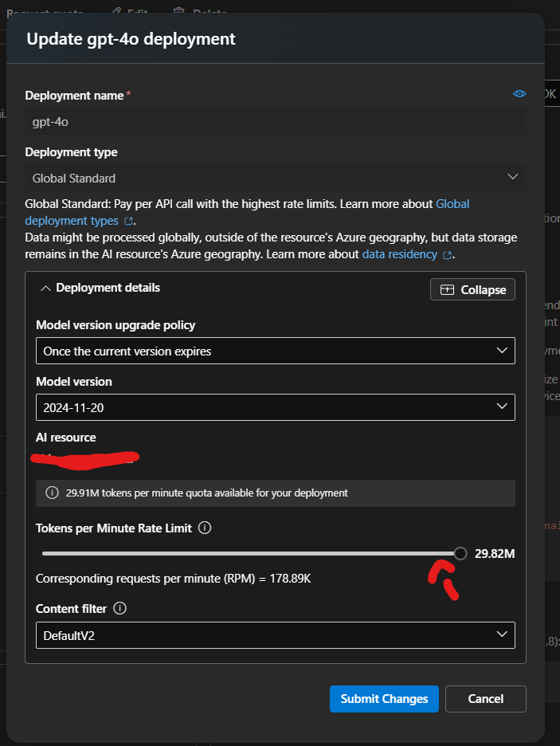Click Tokens per Minute Rate Limit info icon

(x=205, y=528)
